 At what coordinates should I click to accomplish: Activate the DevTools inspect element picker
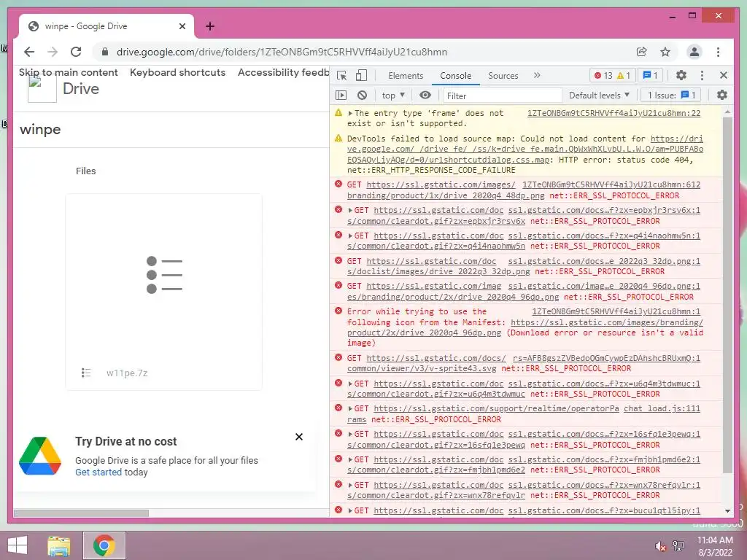pos(341,75)
